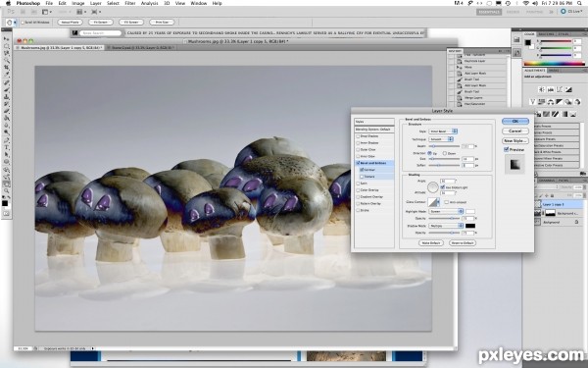Click the color spectrum ramp in Color panel
The image size is (588, 368).
click(554, 64)
